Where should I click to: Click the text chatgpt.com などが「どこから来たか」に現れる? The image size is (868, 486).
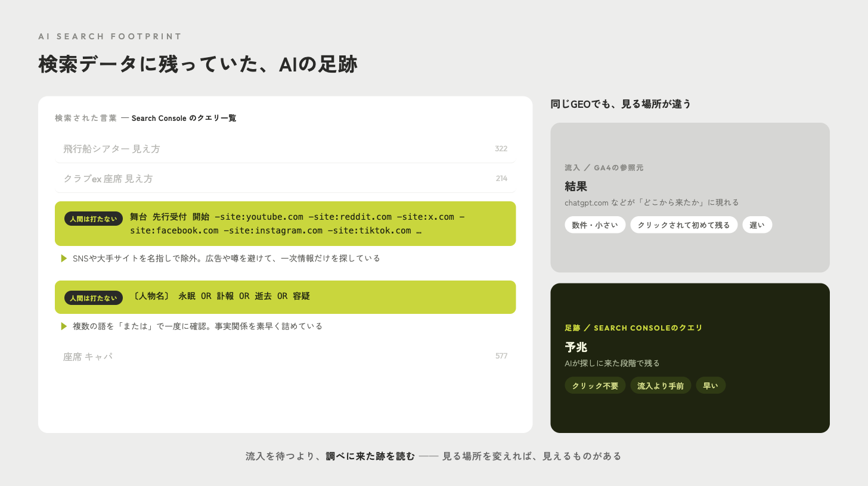click(x=652, y=202)
